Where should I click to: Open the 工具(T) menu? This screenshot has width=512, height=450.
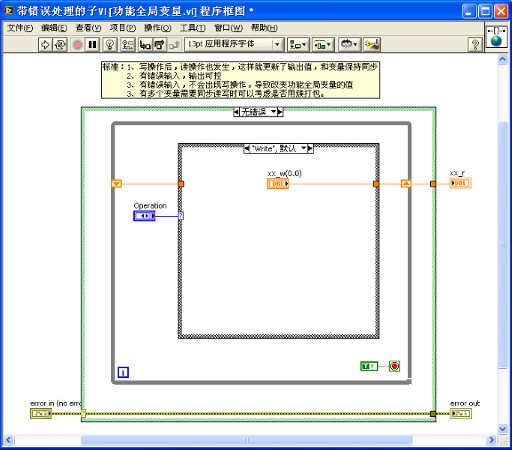click(x=192, y=28)
